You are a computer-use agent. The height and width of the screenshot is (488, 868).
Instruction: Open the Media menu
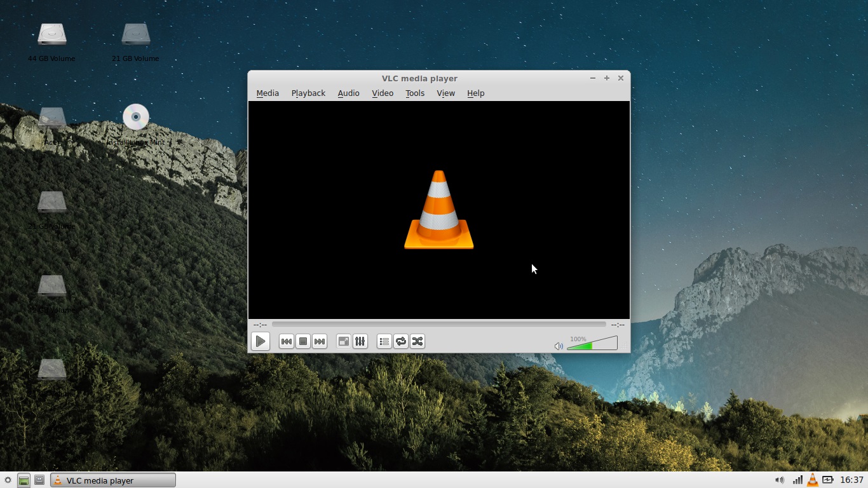(x=268, y=93)
